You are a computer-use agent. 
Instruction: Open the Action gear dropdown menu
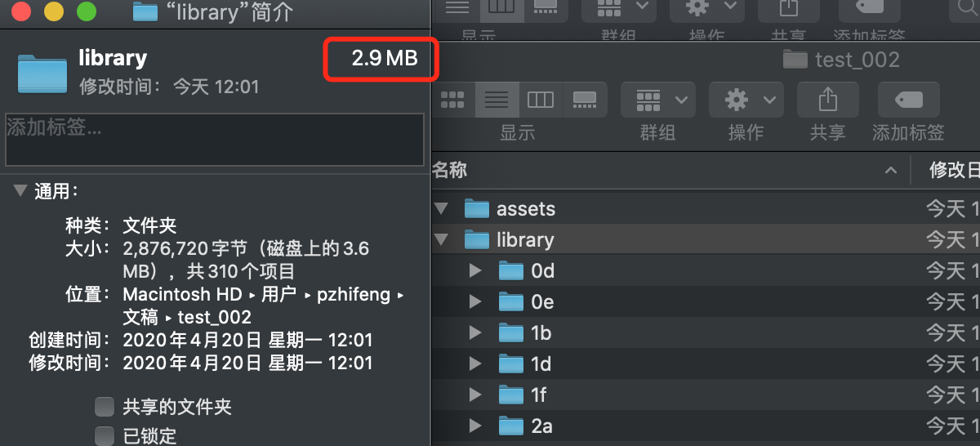click(x=745, y=100)
